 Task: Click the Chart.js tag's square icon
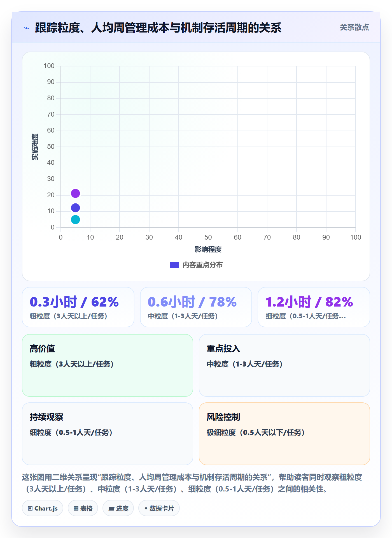pyautogui.click(x=30, y=508)
